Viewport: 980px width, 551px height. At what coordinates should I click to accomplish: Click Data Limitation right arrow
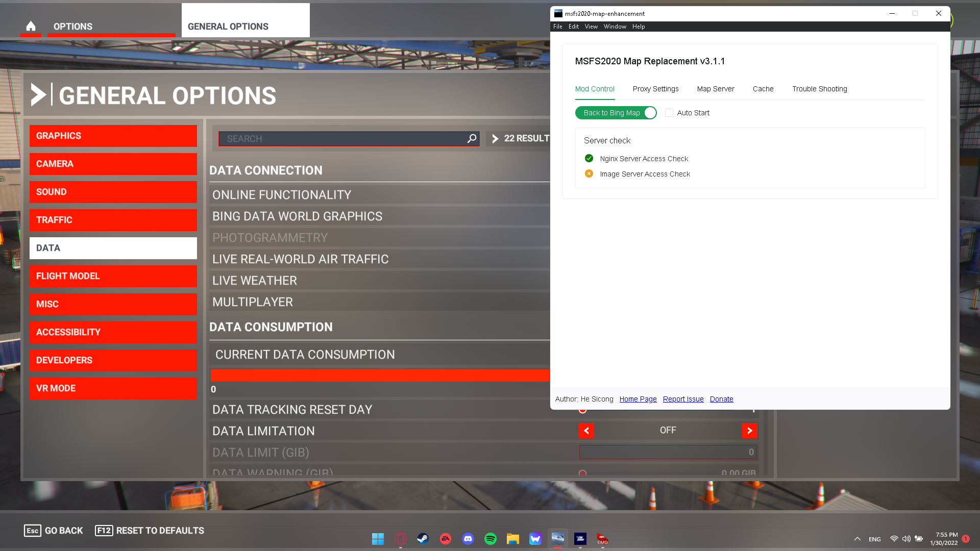pos(749,431)
